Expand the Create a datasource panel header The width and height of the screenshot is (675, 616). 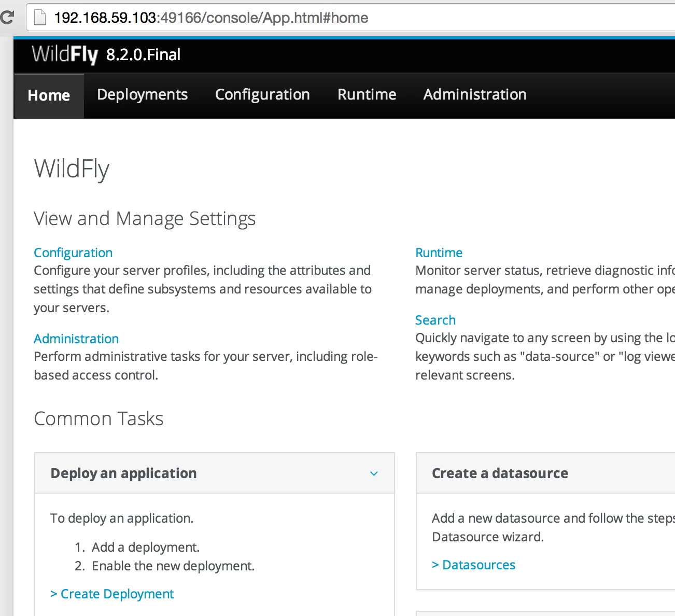546,473
